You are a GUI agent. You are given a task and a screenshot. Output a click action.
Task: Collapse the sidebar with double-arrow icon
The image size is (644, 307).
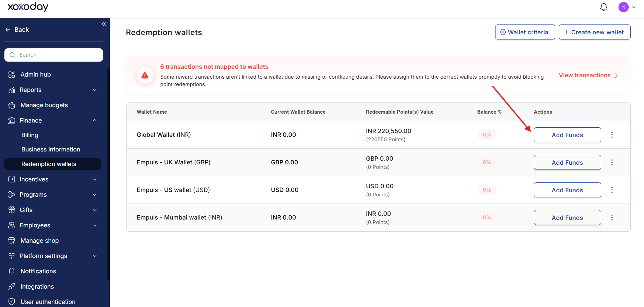click(x=104, y=24)
